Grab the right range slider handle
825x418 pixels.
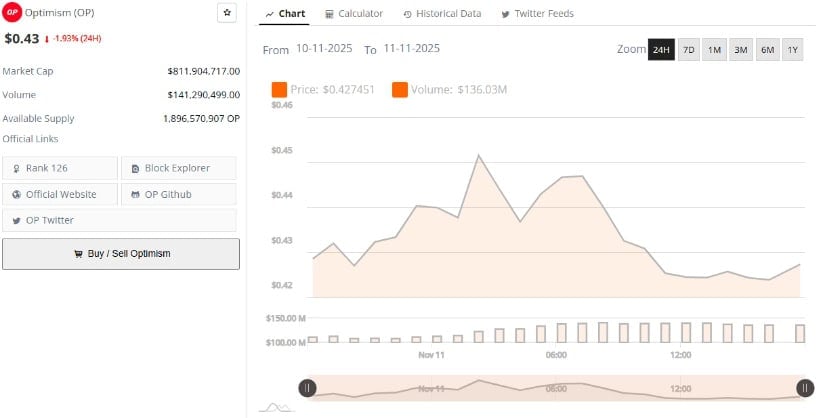tap(804, 388)
